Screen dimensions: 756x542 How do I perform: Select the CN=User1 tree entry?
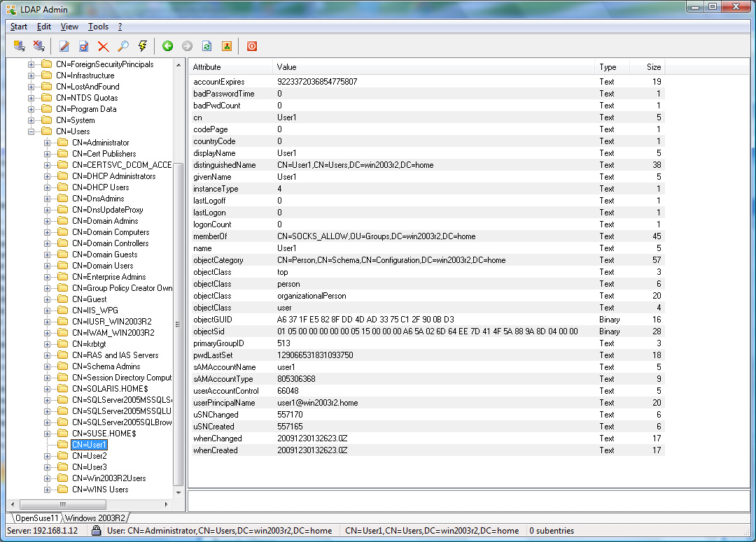pyautogui.click(x=89, y=444)
